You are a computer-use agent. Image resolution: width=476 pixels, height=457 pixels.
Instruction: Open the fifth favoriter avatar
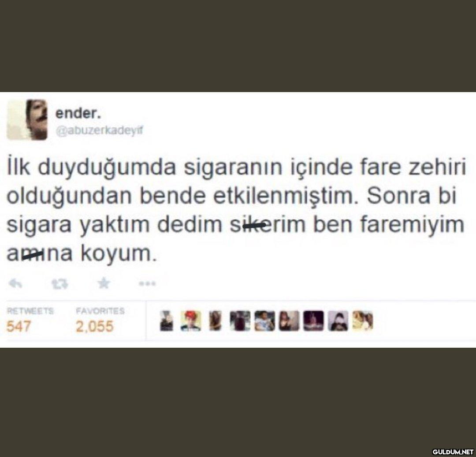click(265, 321)
